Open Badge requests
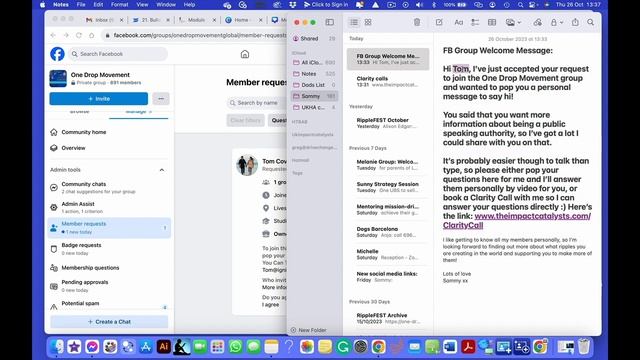The image size is (640, 360). (108, 249)
